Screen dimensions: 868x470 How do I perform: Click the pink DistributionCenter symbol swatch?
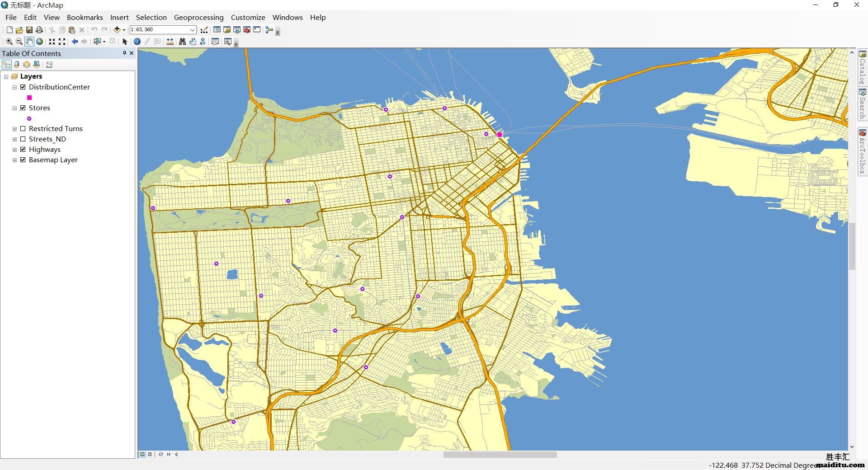coord(29,98)
